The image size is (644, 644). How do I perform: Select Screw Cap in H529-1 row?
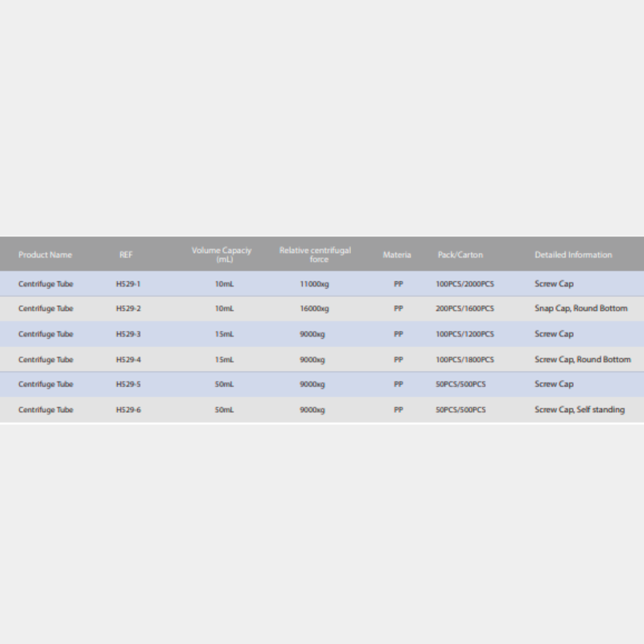click(x=554, y=284)
